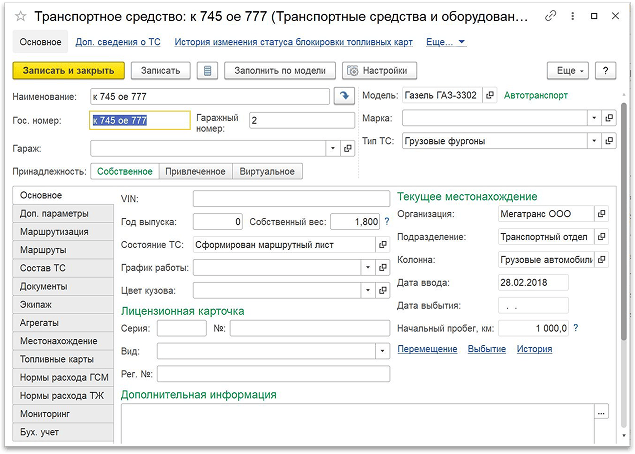The image size is (635, 454).
Task: Open Нормы расхода ГСМ tab
Action: (63, 377)
